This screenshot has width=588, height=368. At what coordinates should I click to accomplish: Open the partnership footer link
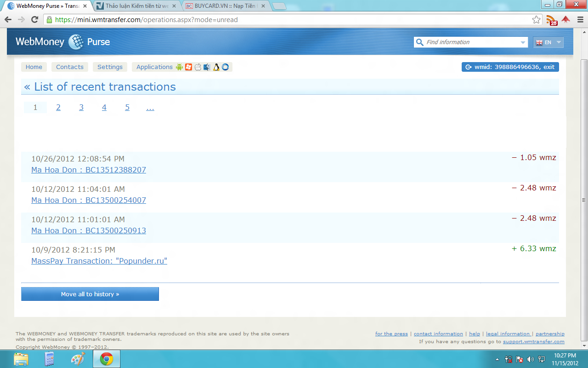coord(550,333)
